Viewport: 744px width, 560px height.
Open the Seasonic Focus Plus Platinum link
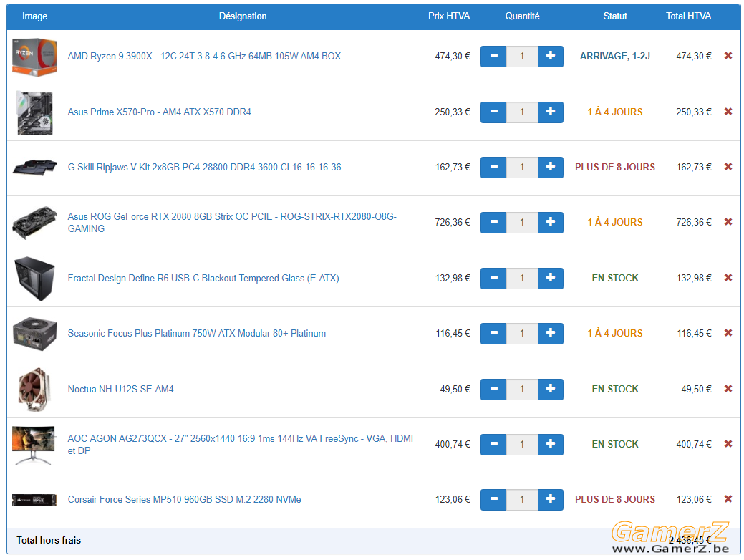(x=197, y=333)
